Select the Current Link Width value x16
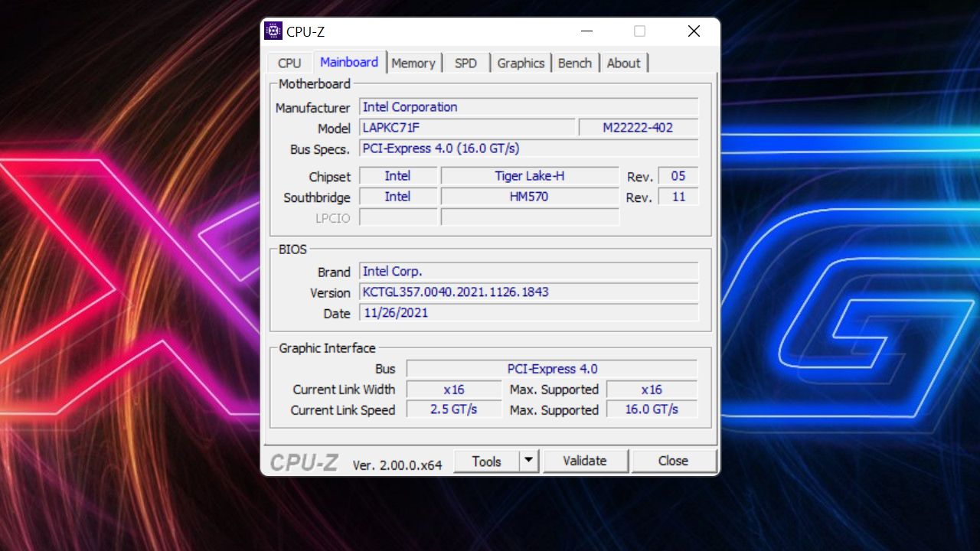 [454, 390]
